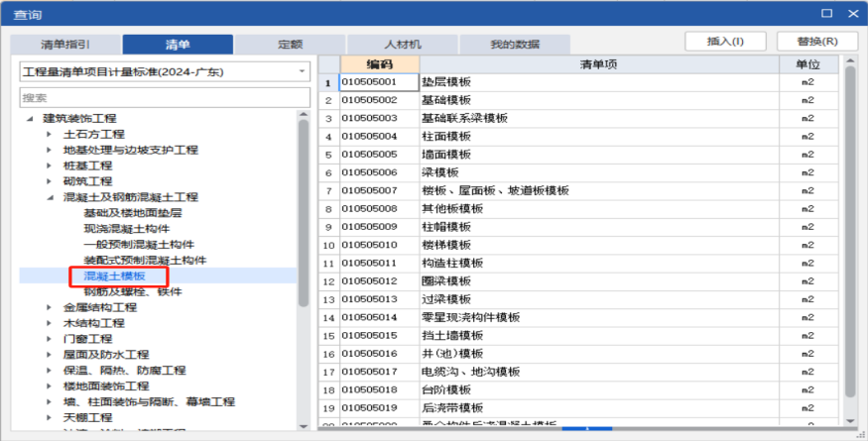
Task: Expand the 土石方工程 node arrow
Action: [x=50, y=134]
